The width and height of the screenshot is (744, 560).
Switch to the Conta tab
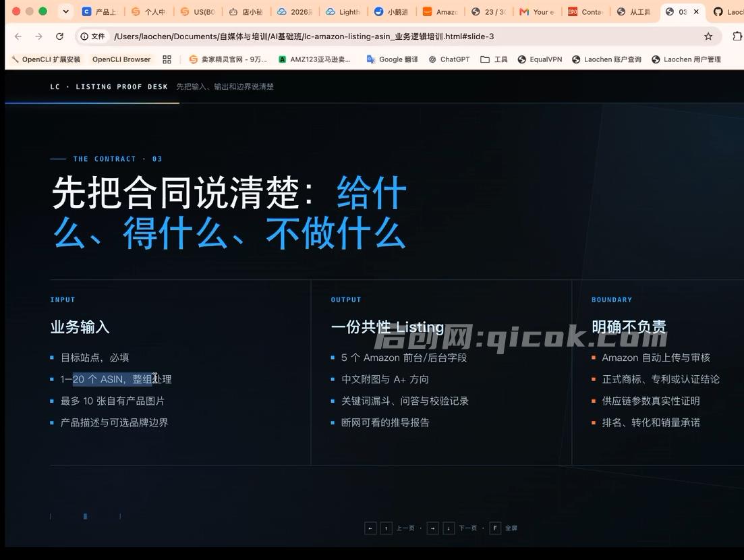585,12
